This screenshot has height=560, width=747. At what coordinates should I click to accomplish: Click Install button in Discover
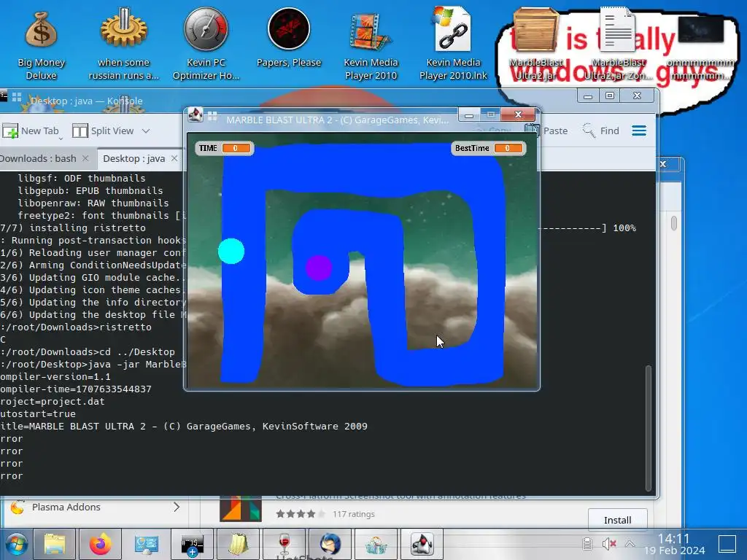[x=617, y=520]
